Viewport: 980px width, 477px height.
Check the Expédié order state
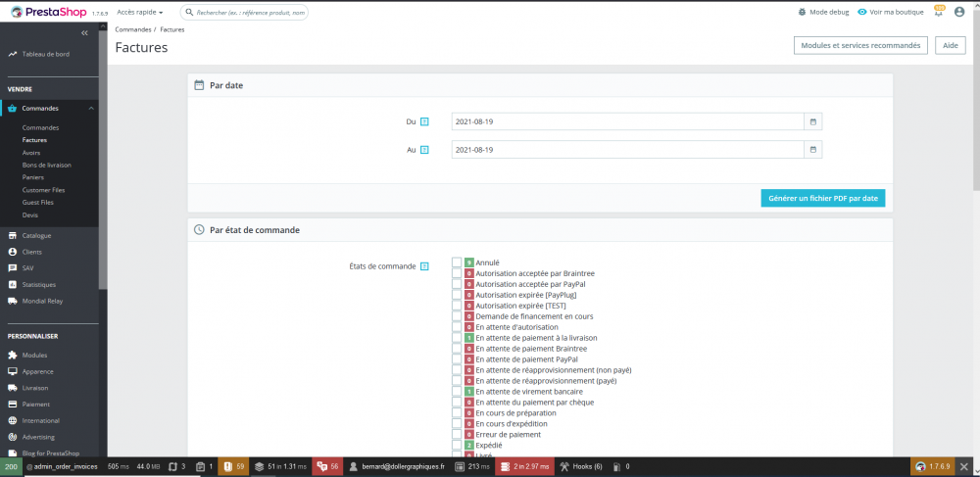click(457, 445)
